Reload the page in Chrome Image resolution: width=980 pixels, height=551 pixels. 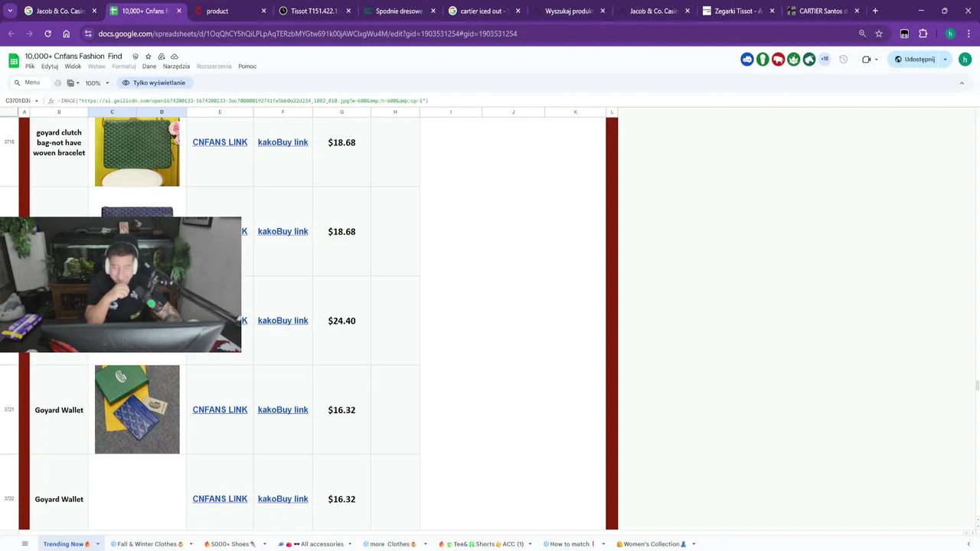click(47, 34)
